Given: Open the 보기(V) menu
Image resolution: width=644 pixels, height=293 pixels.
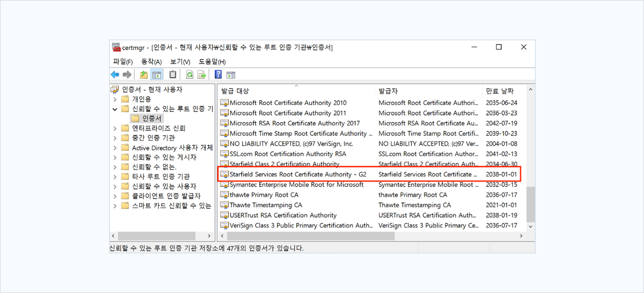Looking at the screenshot, I should pos(180,62).
